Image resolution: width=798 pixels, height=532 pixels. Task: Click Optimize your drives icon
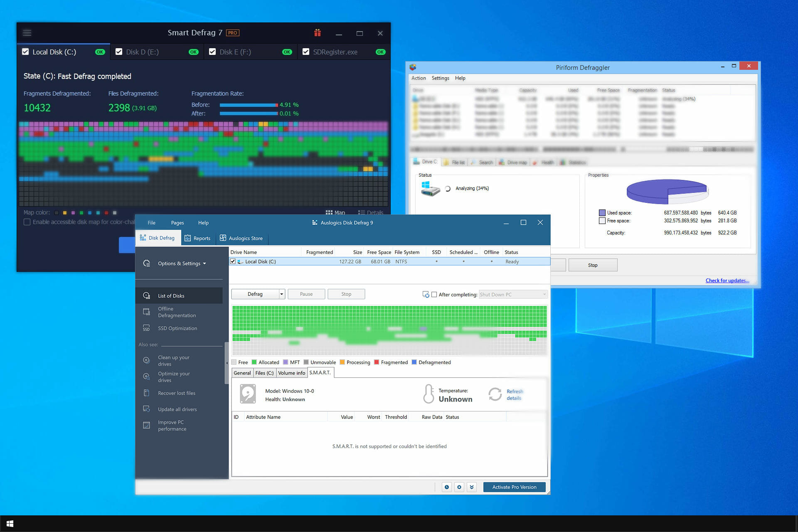tap(146, 377)
